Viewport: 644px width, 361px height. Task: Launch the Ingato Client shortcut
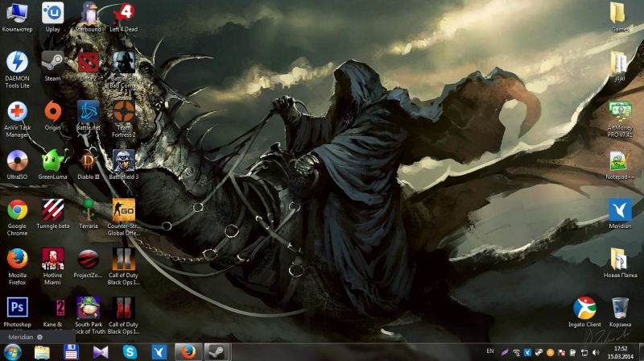tap(584, 313)
